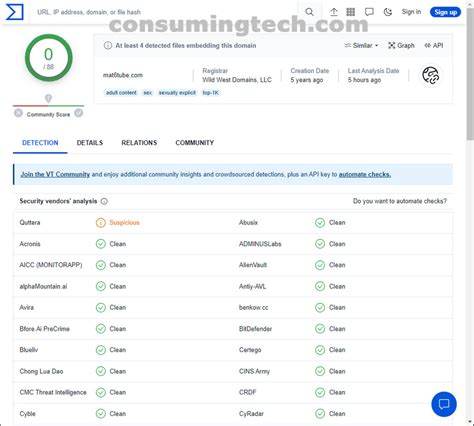Click info icon beside detected files notice
Screen dimensions: 474x426
pos(108,45)
